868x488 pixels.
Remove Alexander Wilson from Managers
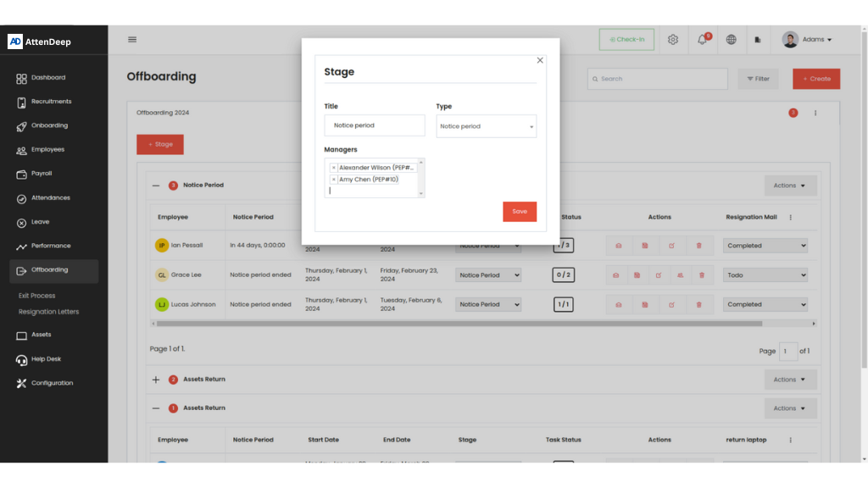click(334, 168)
